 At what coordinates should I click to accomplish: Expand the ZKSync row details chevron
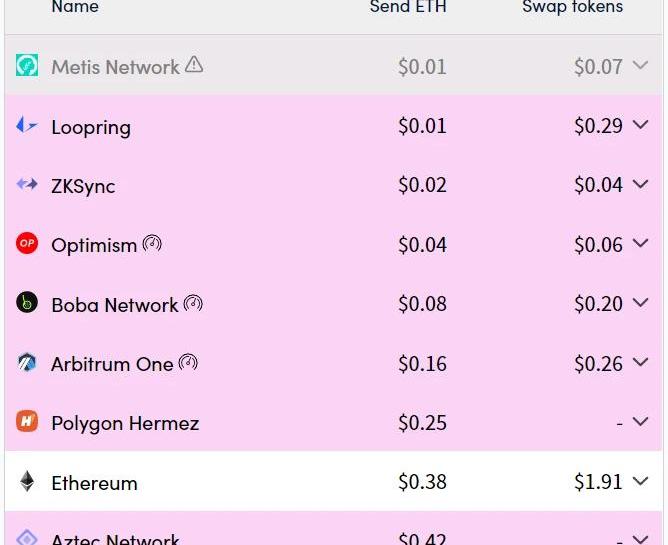coord(640,184)
